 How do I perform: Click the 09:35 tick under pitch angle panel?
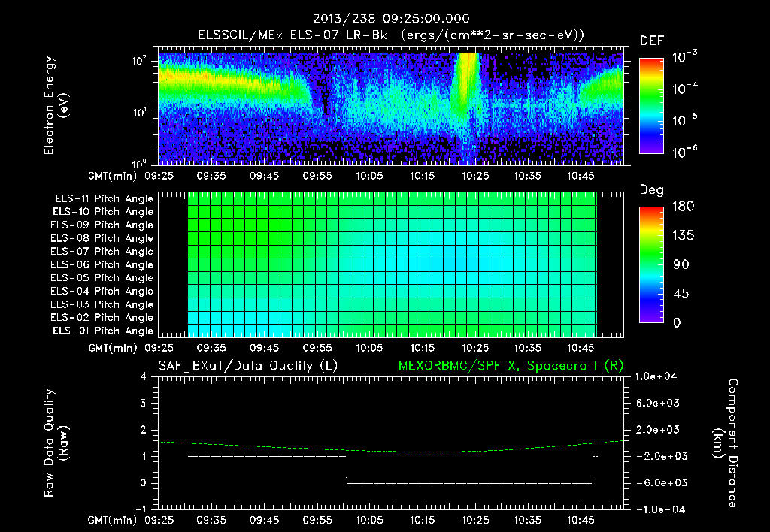211,348
